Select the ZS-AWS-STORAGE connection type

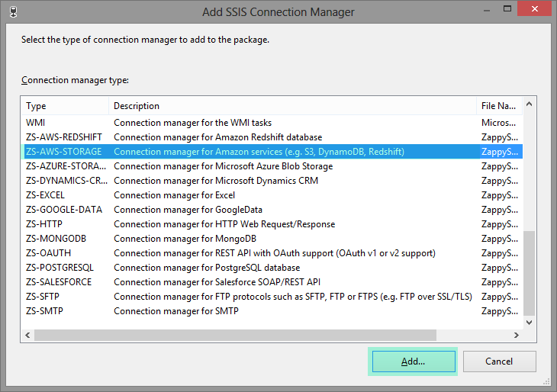click(x=272, y=152)
